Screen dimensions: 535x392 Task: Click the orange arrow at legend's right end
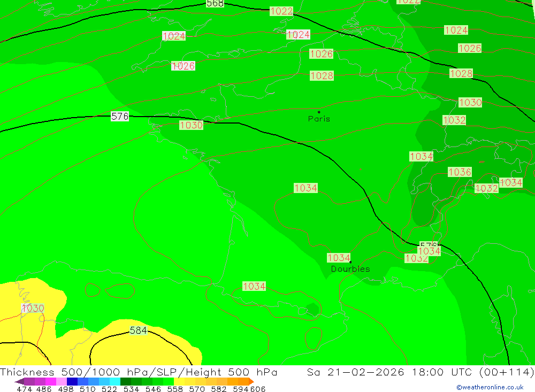251,381
